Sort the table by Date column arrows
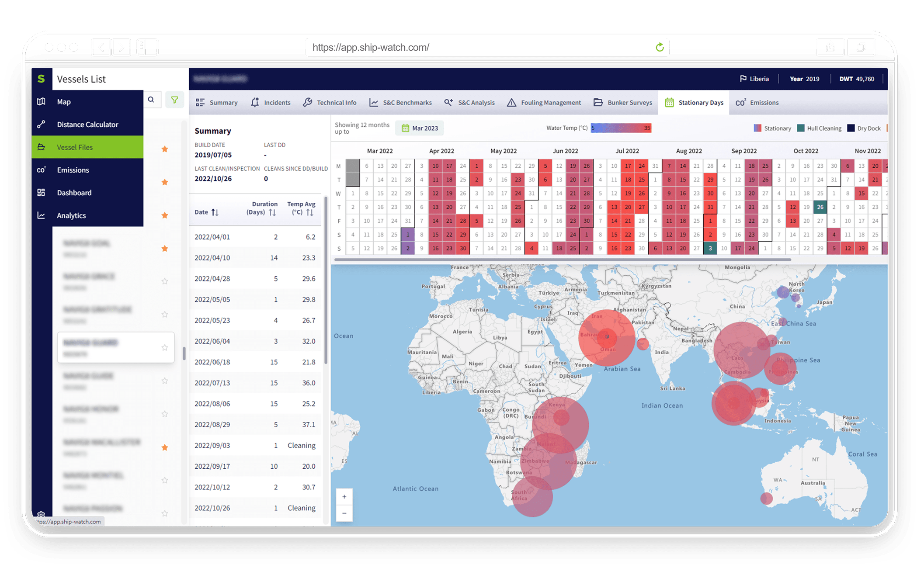The image size is (924, 568). (215, 212)
